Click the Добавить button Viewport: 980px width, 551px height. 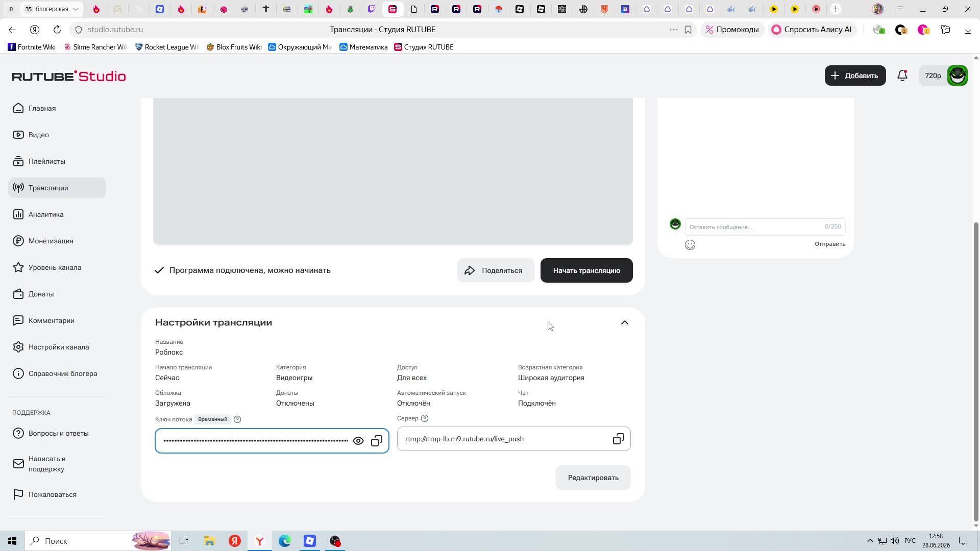point(855,76)
